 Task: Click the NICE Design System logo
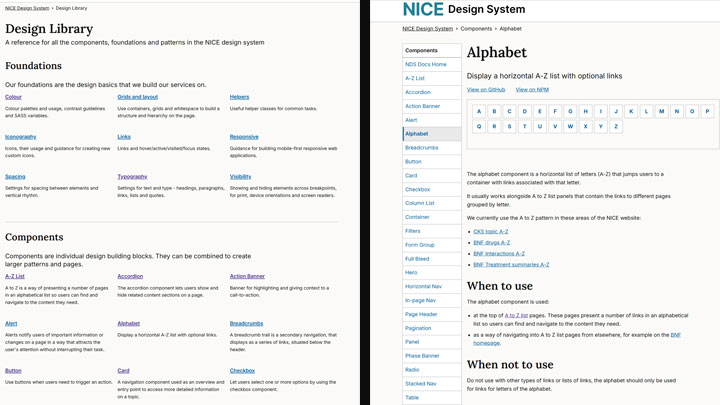(464, 9)
